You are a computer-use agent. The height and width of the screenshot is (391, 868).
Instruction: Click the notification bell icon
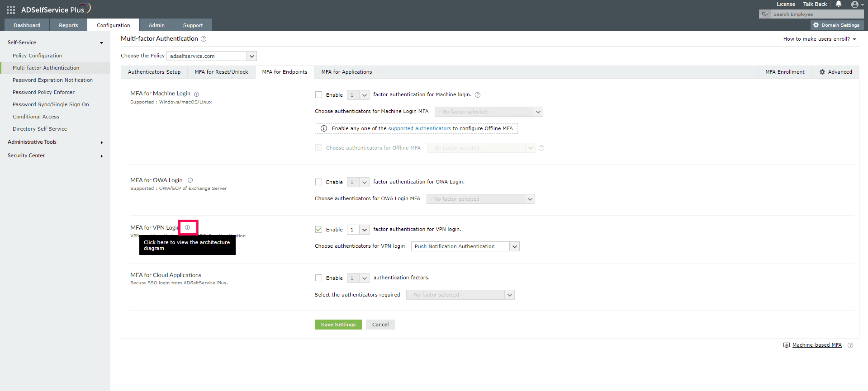point(839,4)
